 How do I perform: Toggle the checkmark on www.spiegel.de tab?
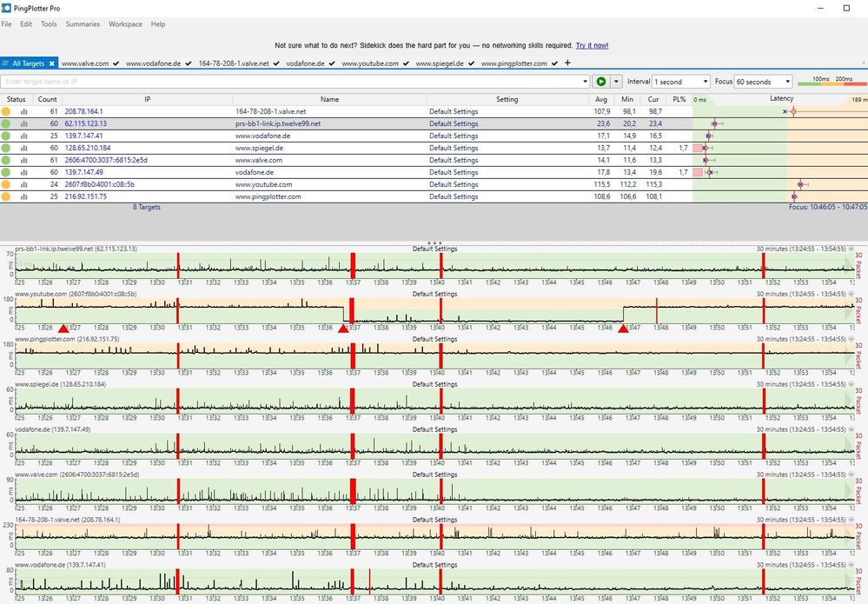tap(471, 63)
